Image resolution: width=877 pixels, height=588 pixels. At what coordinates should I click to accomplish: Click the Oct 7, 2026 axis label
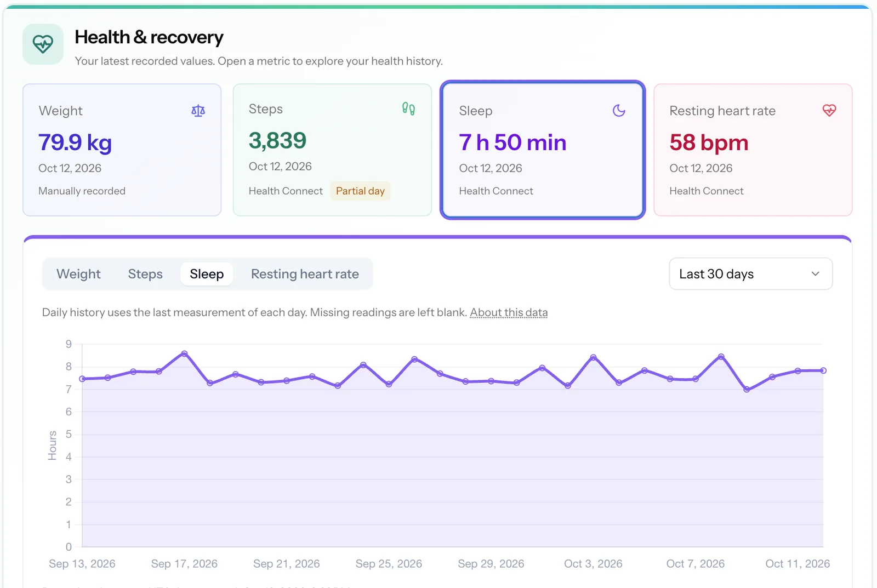[696, 564]
